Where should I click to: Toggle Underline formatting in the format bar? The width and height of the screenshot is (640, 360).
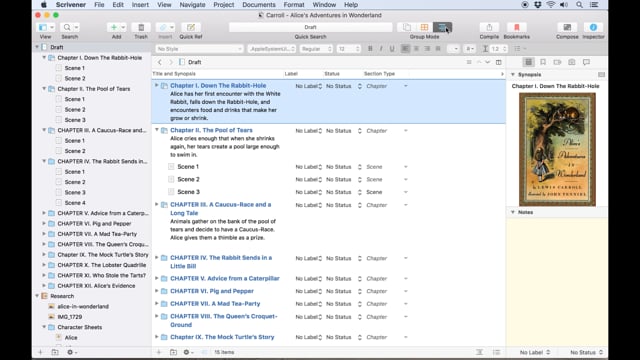pyautogui.click(x=392, y=49)
